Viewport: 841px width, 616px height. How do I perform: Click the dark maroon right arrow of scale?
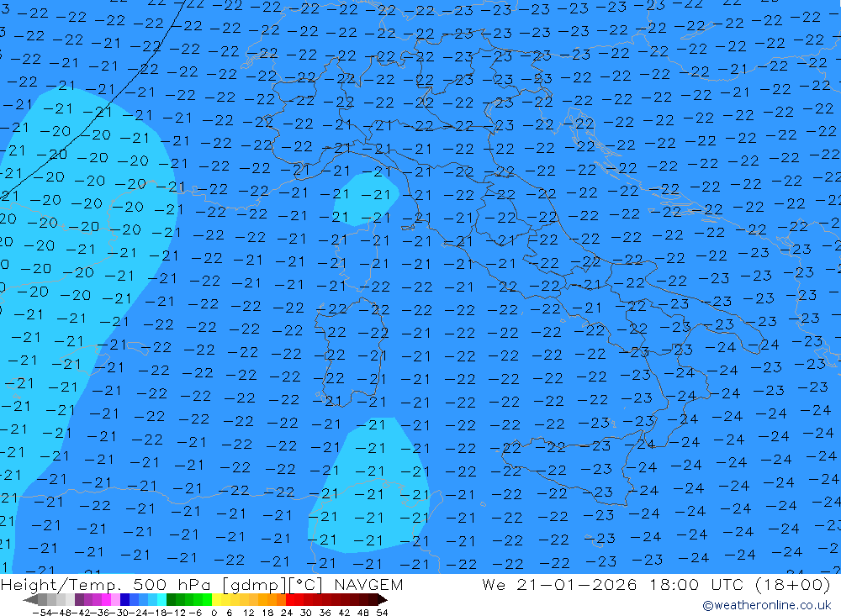click(383, 600)
